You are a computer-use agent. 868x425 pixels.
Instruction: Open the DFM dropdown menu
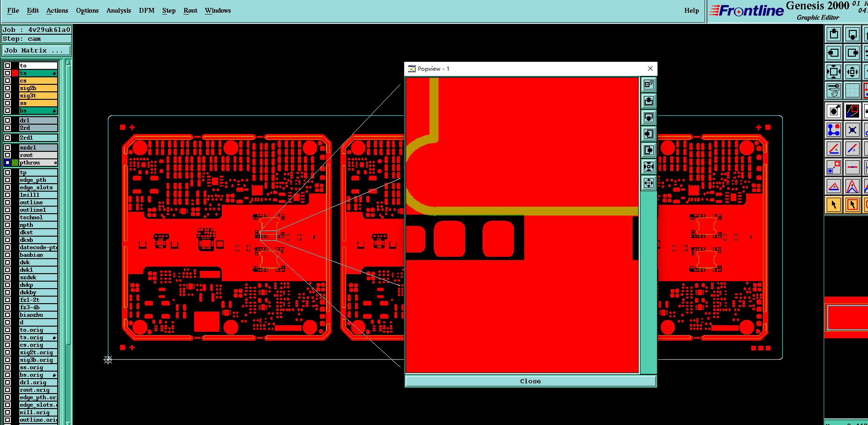click(146, 10)
